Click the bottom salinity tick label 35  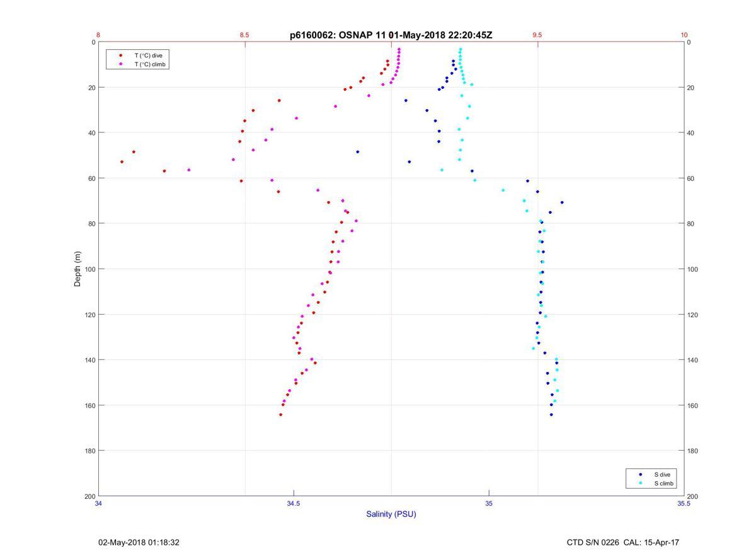click(489, 504)
